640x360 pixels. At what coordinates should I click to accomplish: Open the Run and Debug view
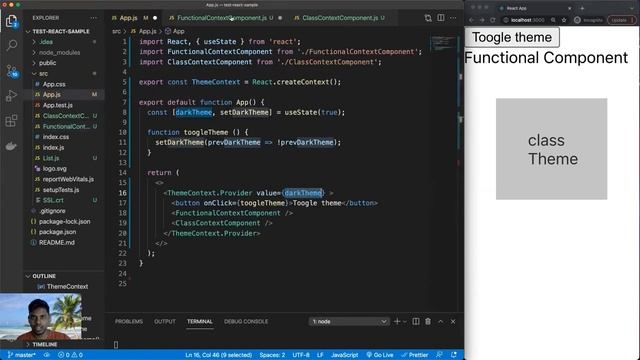(x=11, y=96)
